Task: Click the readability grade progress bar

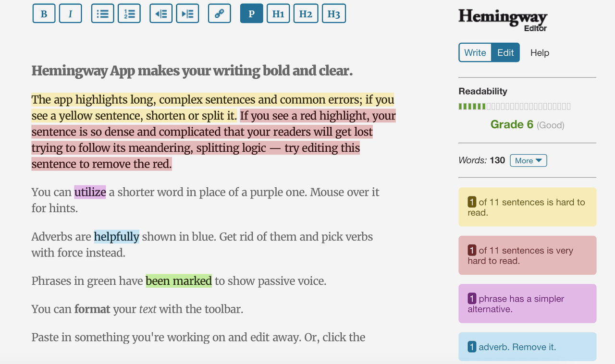Action: 515,106
